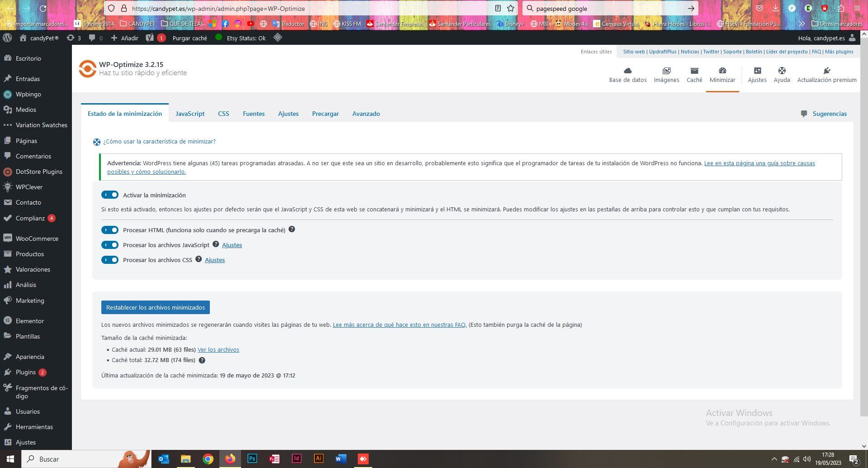
Task: Show help for Procesar los archivos JavaScript
Action: click(216, 244)
